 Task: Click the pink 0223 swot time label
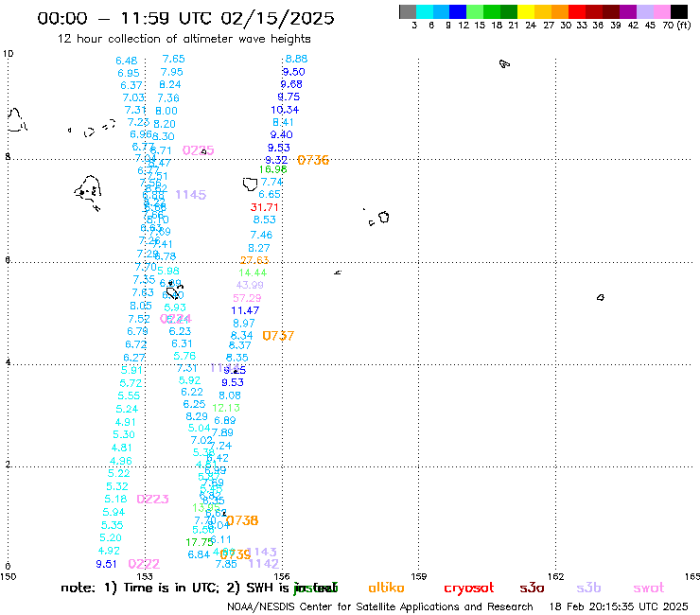pyautogui.click(x=152, y=499)
